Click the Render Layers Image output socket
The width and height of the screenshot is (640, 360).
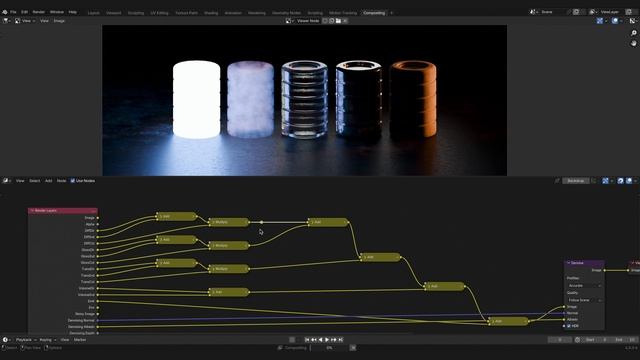pos(98,218)
